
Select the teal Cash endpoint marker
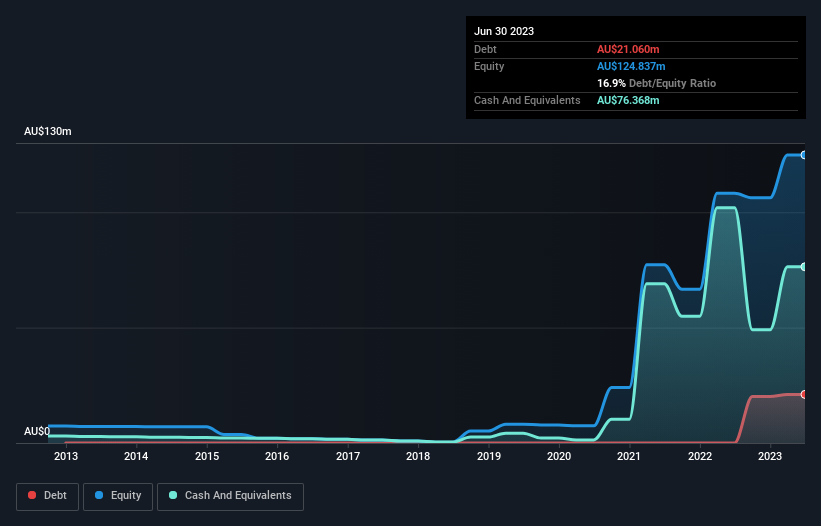coord(804,267)
